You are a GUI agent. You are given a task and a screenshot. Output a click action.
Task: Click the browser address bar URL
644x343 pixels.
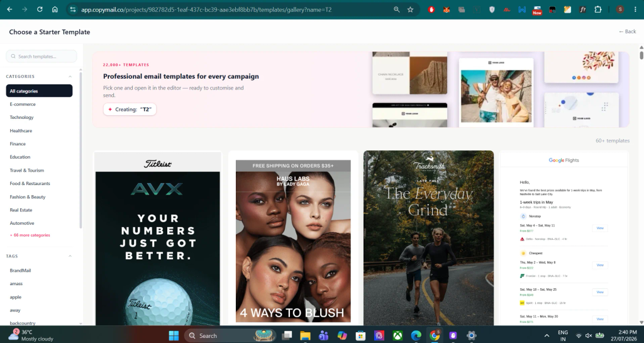click(x=206, y=9)
